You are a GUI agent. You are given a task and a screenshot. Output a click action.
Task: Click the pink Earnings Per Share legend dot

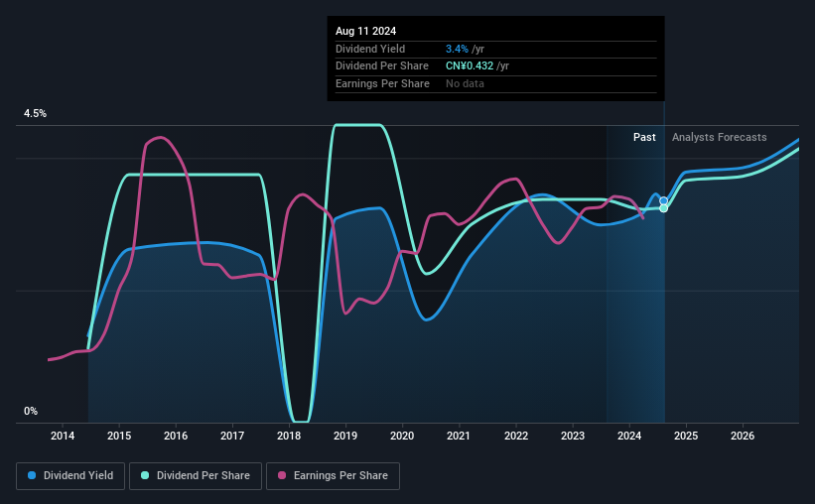pyautogui.click(x=282, y=475)
